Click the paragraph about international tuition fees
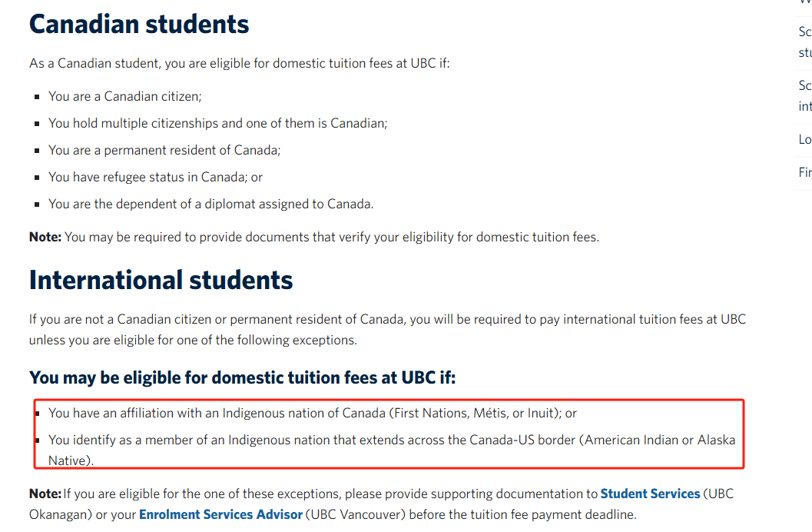812x532 pixels. [x=387, y=330]
